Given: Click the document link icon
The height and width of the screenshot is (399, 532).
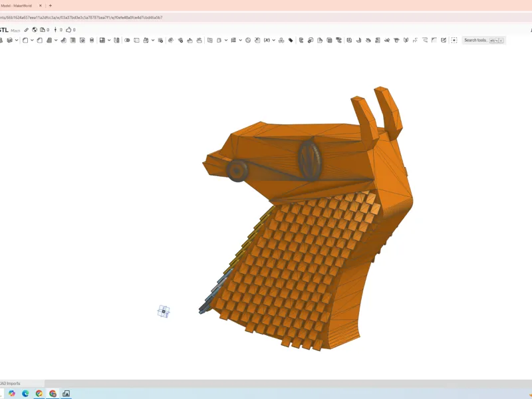Looking at the screenshot, I should click(27, 30).
